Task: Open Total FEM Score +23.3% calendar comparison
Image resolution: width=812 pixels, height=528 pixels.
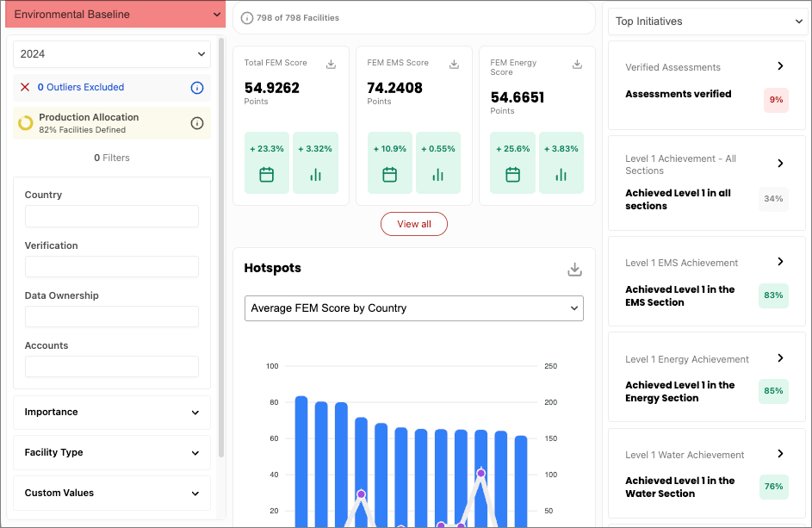Action: pos(267,163)
